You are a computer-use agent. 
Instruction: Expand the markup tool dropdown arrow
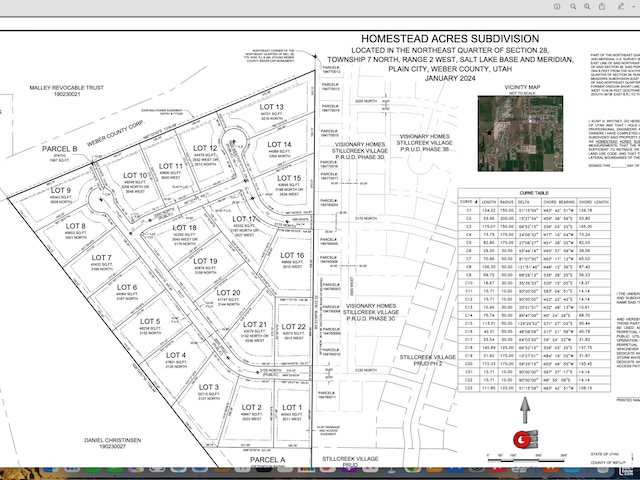point(633,7)
